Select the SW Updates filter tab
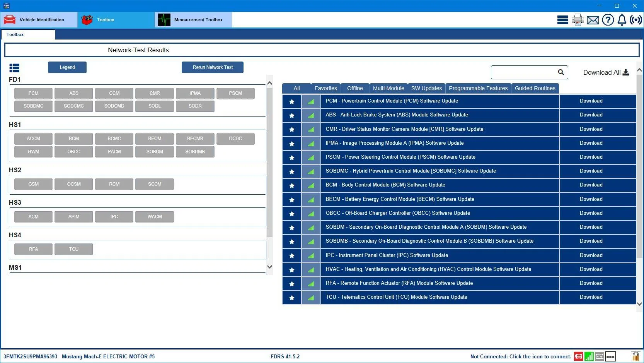Viewport: 644px width, 363px height. pos(426,88)
